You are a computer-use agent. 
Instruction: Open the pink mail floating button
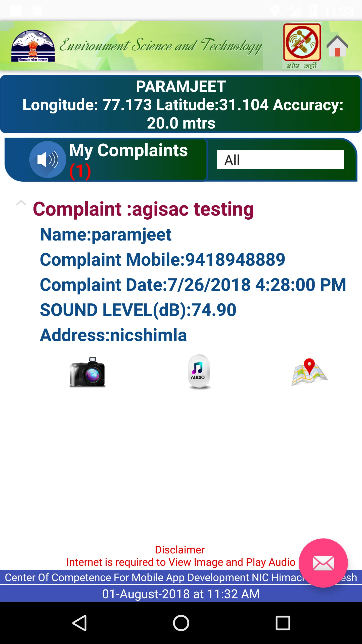[323, 563]
